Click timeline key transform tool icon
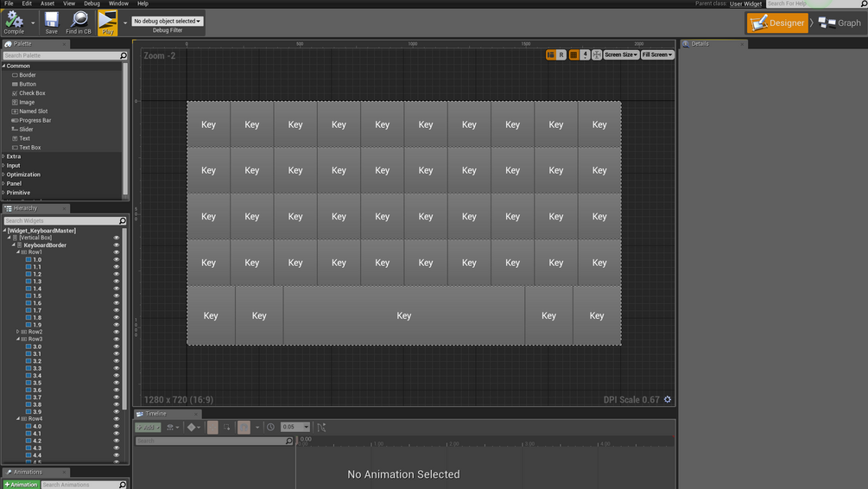 (212, 427)
